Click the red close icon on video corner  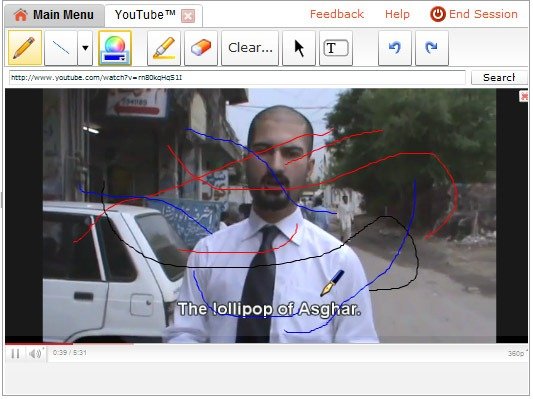pyautogui.click(x=524, y=96)
